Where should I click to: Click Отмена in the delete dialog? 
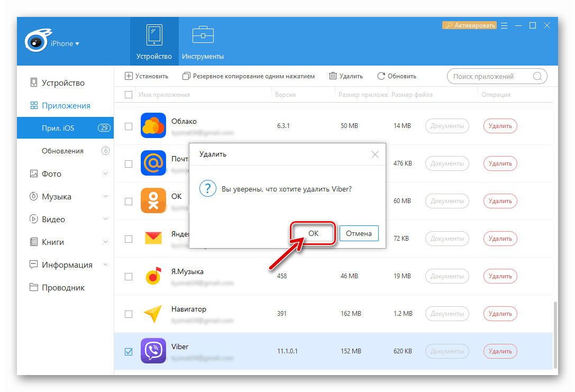coord(359,233)
